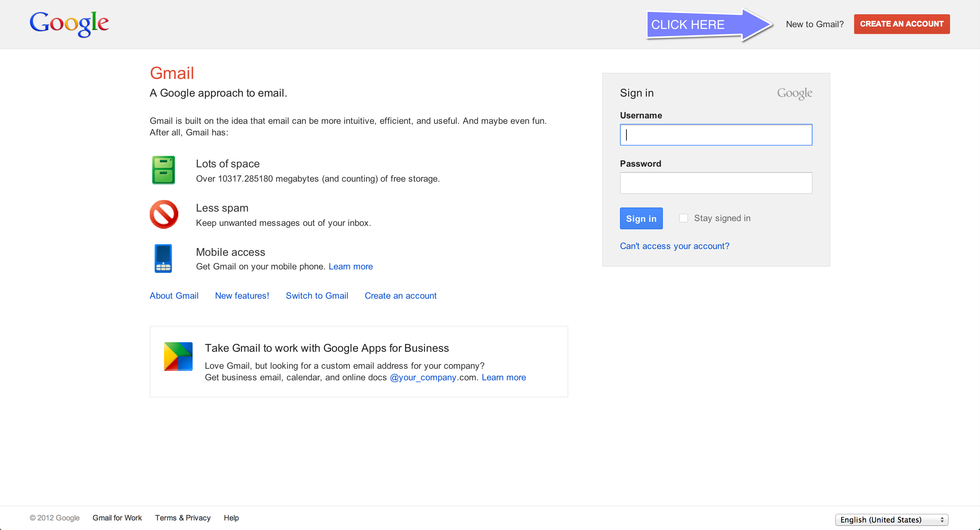Image resolution: width=980 pixels, height=530 pixels.
Task: Toggle the Stay signed in option
Action: click(684, 218)
